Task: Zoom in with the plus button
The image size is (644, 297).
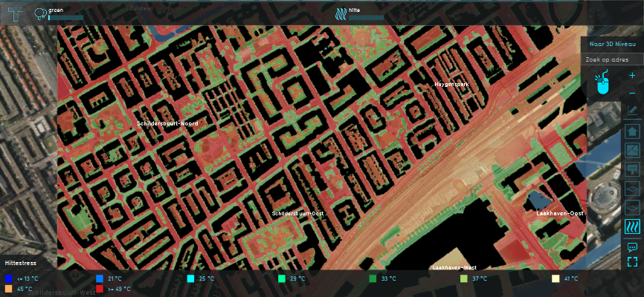Action: click(632, 76)
